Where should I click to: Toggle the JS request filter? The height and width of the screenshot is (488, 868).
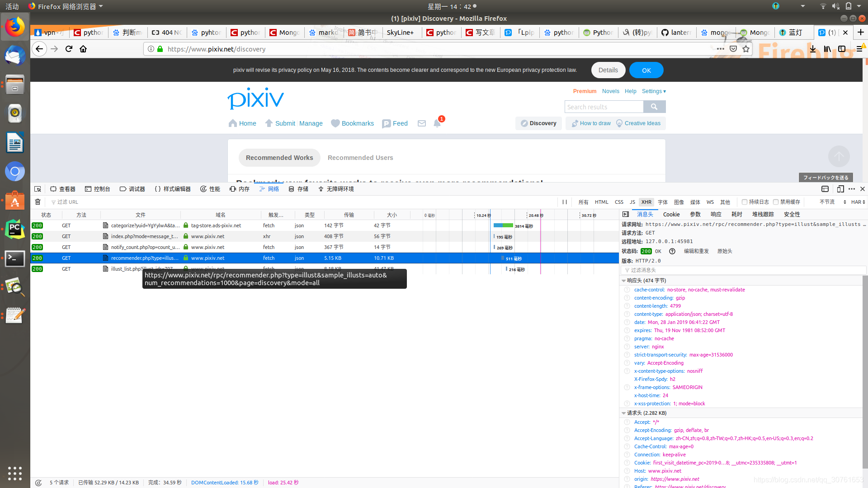click(632, 202)
